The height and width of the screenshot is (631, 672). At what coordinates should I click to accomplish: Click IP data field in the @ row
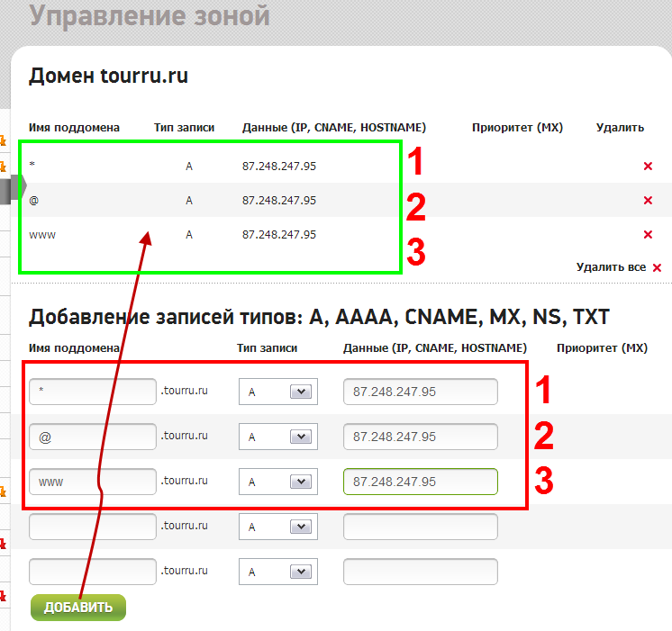(x=420, y=437)
